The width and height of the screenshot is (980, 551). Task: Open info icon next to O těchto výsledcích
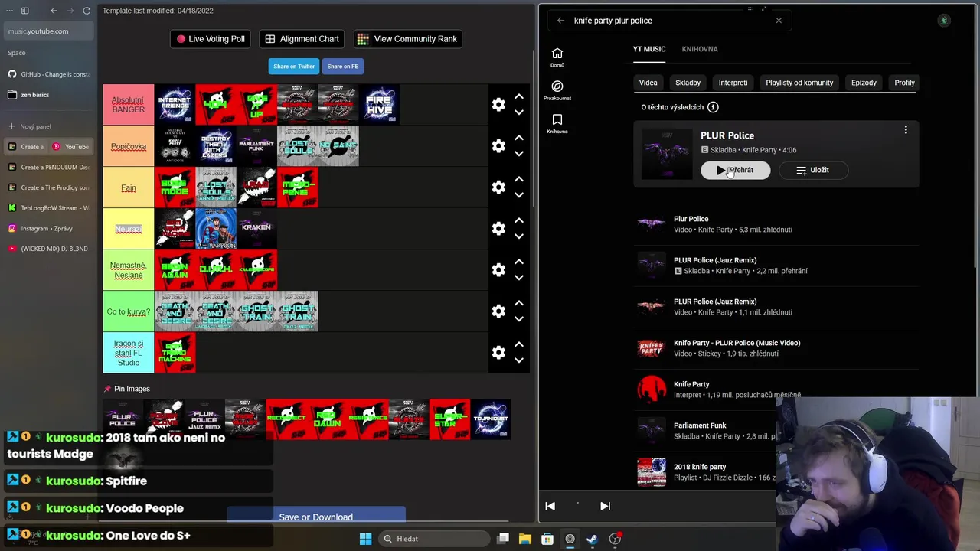[x=713, y=107]
